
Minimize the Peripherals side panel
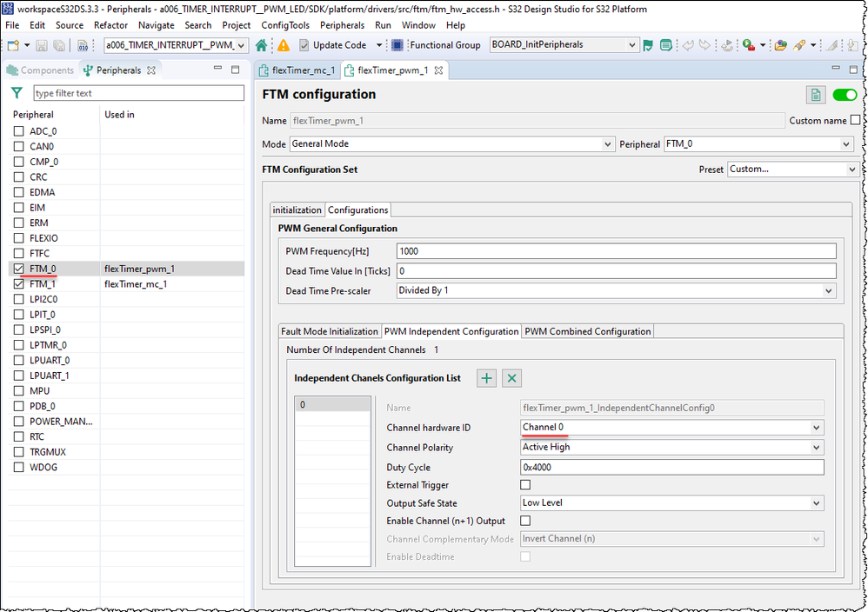point(217,69)
